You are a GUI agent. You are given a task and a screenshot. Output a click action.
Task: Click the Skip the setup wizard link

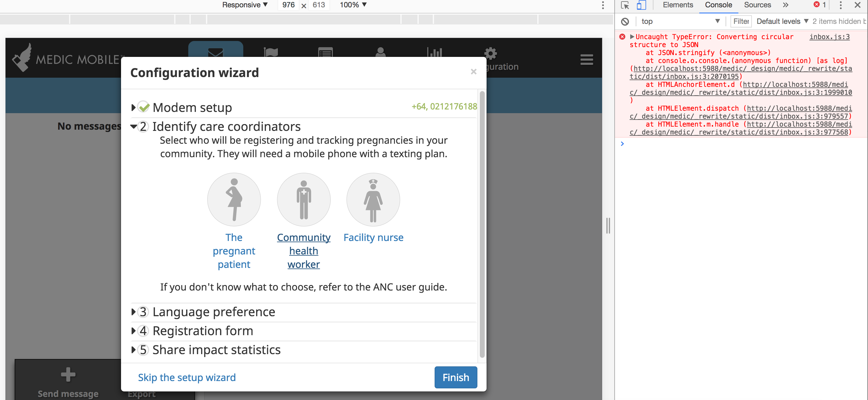[x=187, y=377]
